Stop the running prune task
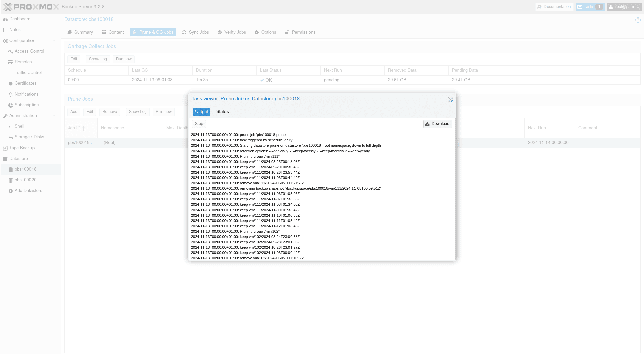 click(199, 124)
